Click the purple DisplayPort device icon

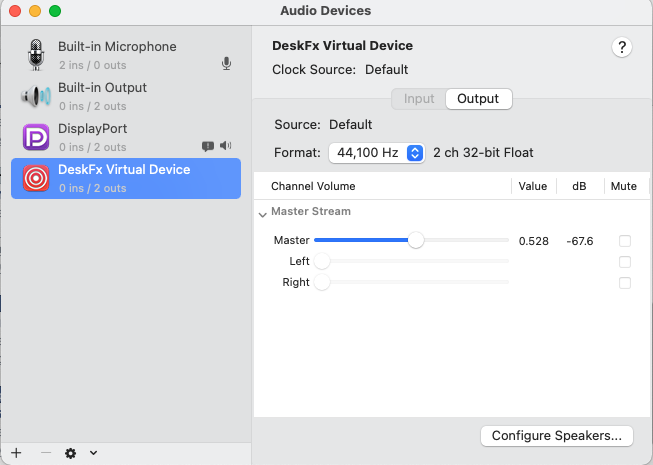[x=36, y=137]
